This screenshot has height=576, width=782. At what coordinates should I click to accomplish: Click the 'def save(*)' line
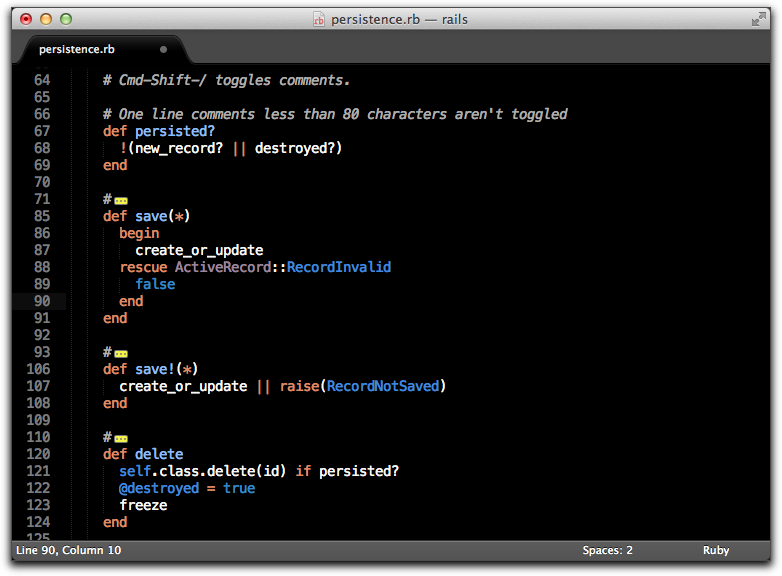146,216
